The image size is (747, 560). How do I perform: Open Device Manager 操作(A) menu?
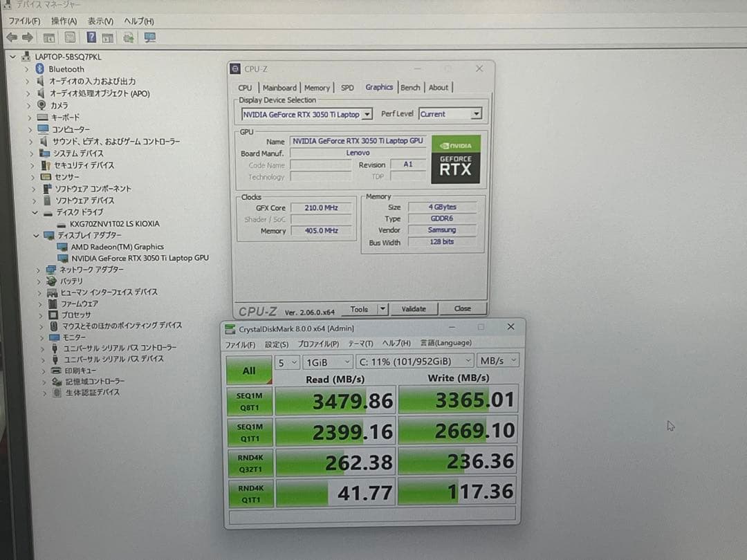click(64, 21)
